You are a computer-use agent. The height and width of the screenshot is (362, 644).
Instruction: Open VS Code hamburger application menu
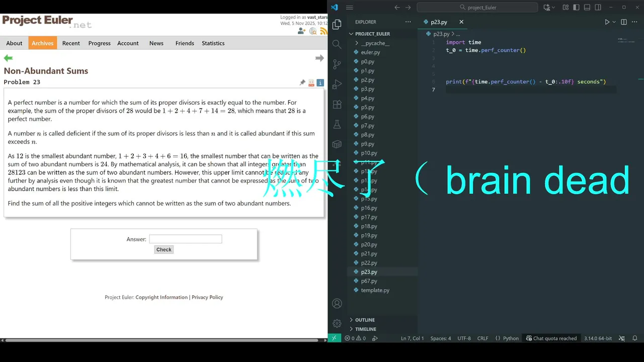coord(350,8)
